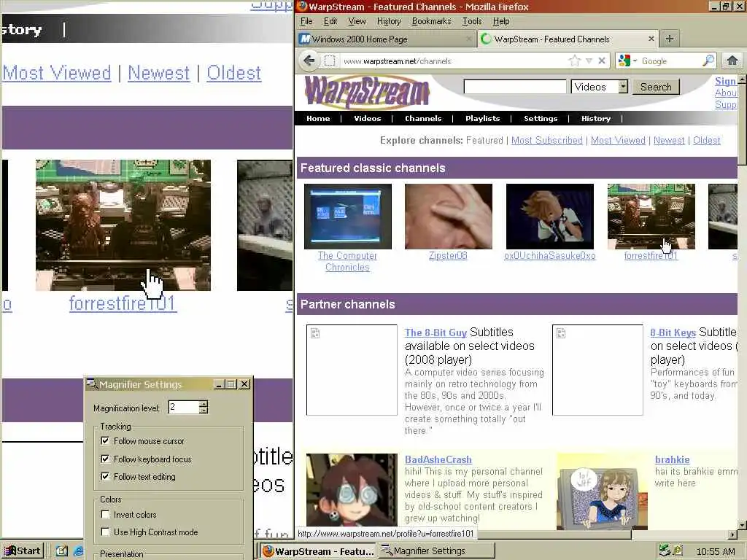Open the Google search engine dropdown arrow
Screen dimensions: 747x560
click(x=635, y=61)
